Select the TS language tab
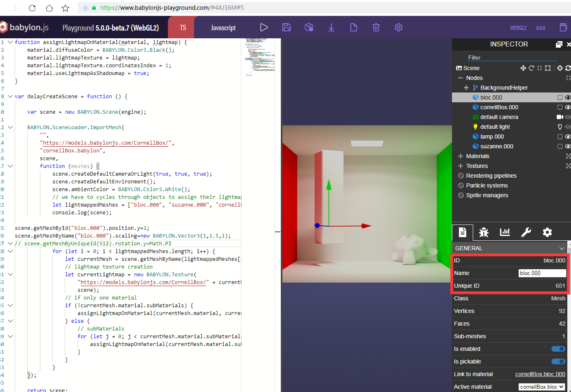Screen dimensions: 571x392 pos(182,27)
